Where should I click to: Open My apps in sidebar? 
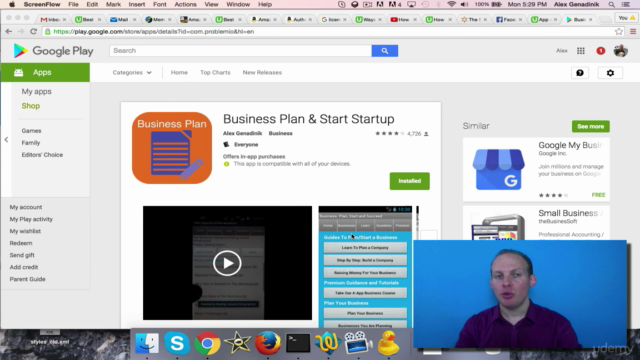pyautogui.click(x=36, y=91)
